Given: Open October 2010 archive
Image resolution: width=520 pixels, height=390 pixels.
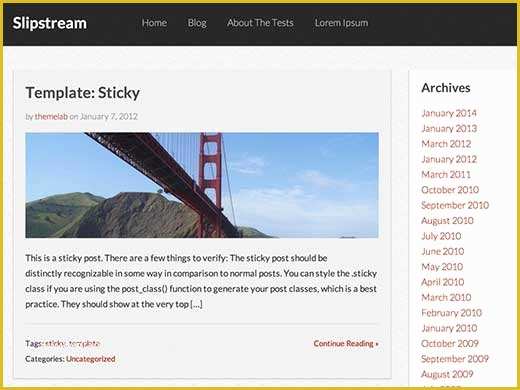Looking at the screenshot, I should (x=450, y=190).
